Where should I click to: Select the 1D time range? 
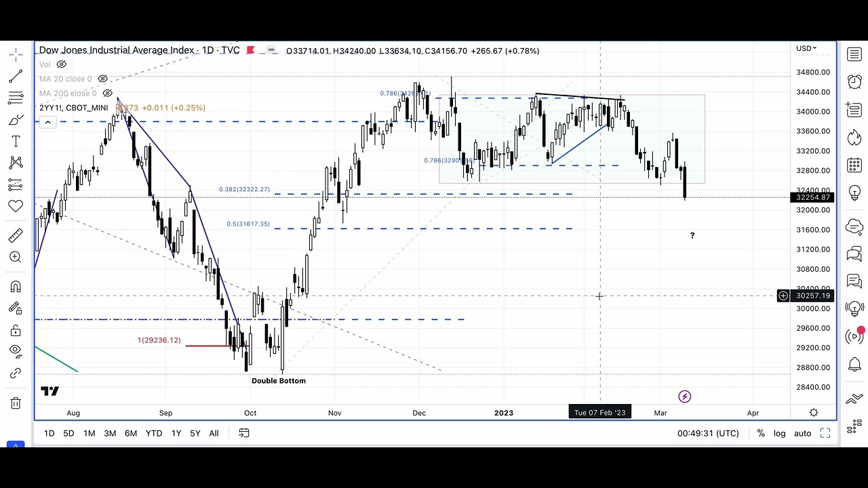[x=49, y=433]
